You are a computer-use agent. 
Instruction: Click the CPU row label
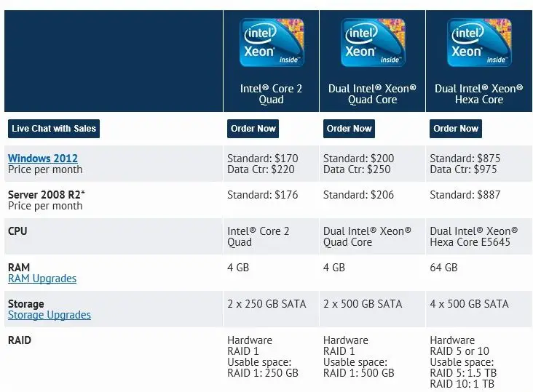(x=17, y=231)
